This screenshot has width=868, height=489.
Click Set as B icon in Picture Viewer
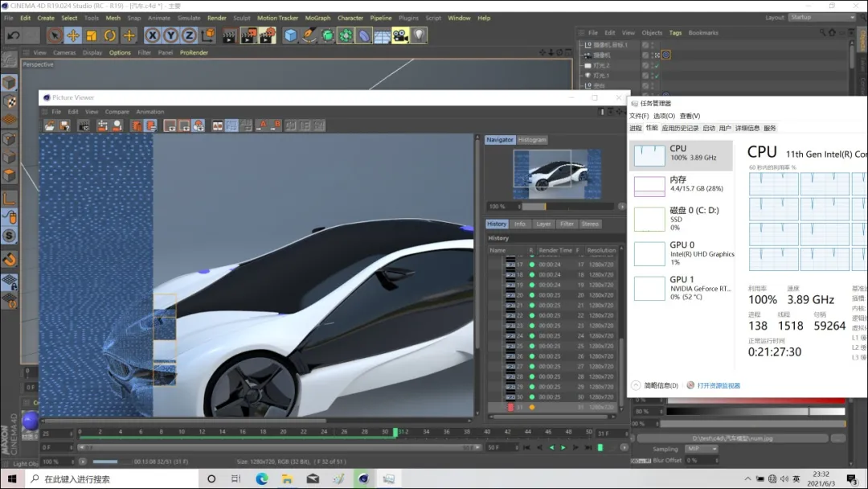coord(276,125)
